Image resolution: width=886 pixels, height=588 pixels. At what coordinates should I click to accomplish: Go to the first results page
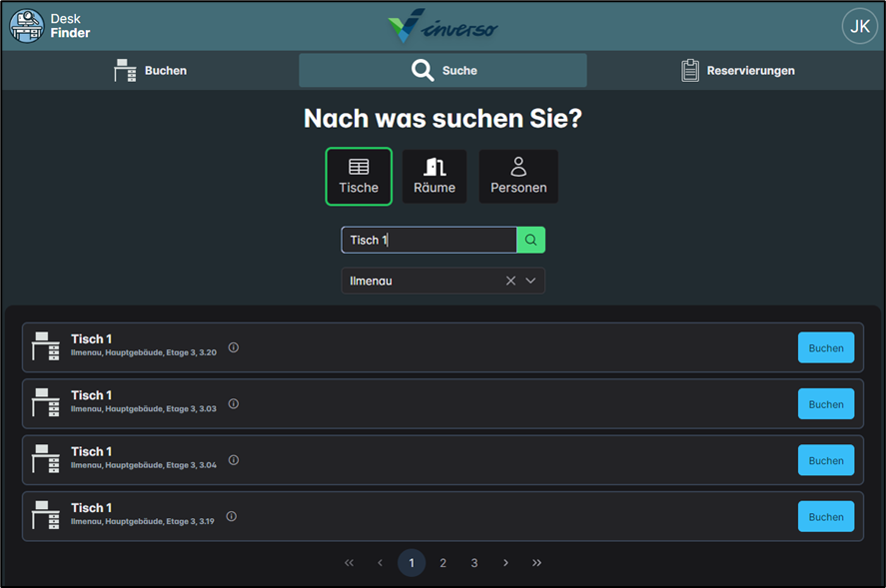[350, 563]
